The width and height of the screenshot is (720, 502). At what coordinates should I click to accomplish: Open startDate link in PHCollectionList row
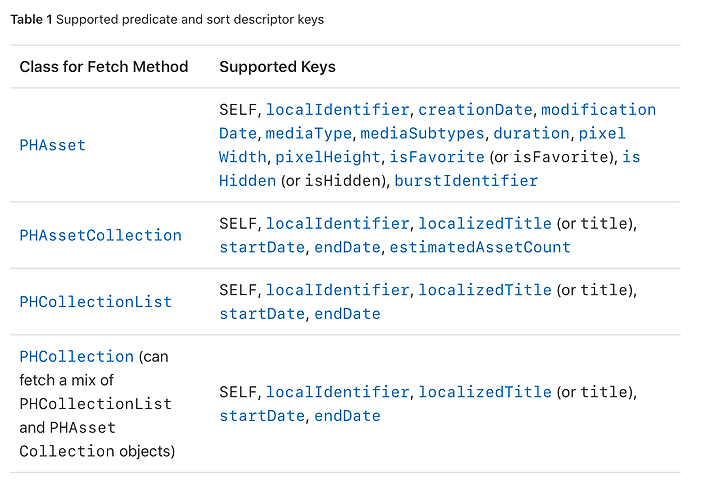click(262, 314)
